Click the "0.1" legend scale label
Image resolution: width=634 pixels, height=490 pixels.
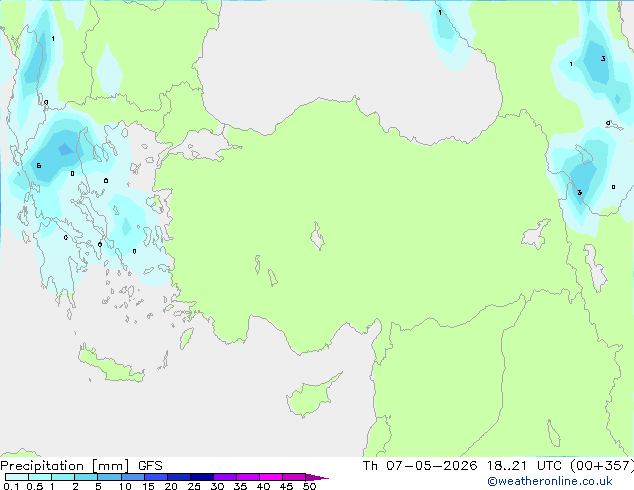(x=11, y=486)
